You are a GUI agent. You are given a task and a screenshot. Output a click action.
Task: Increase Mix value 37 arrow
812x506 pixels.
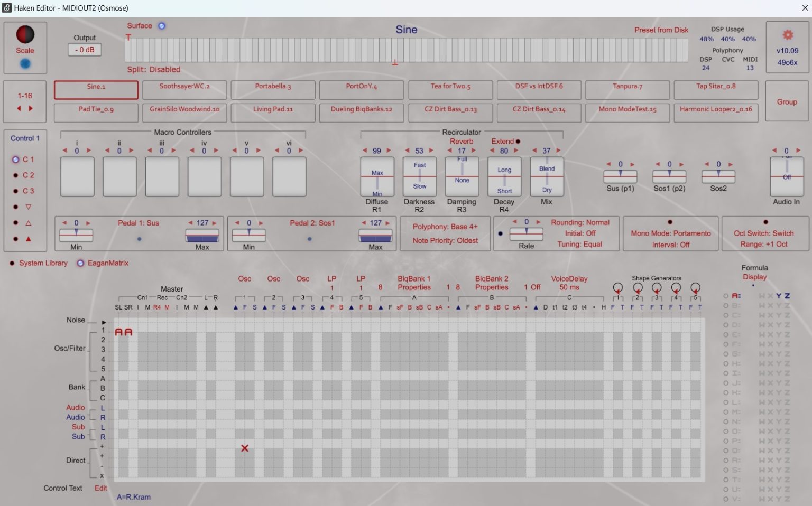(558, 151)
